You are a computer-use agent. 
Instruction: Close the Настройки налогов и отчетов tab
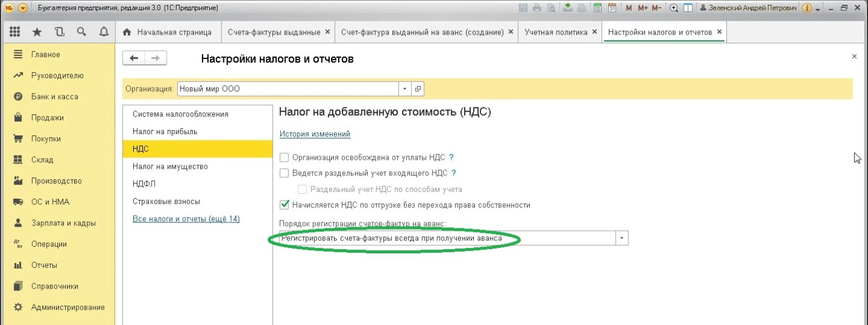tap(720, 32)
